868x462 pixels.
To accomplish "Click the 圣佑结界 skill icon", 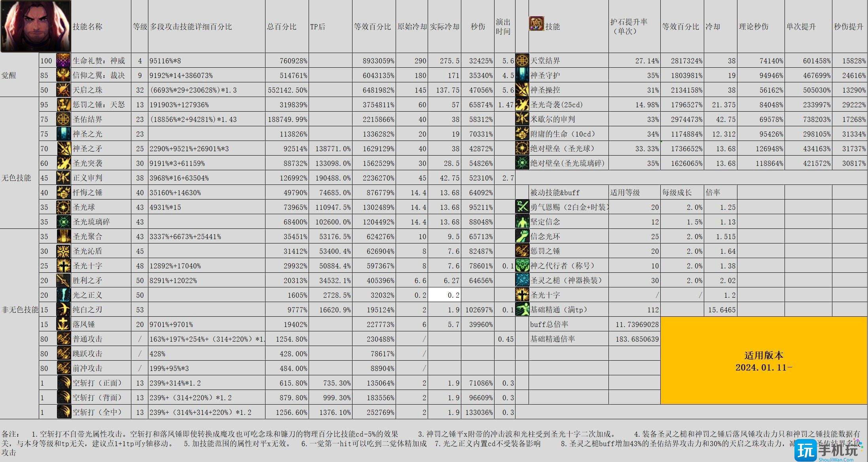I will click(x=63, y=119).
